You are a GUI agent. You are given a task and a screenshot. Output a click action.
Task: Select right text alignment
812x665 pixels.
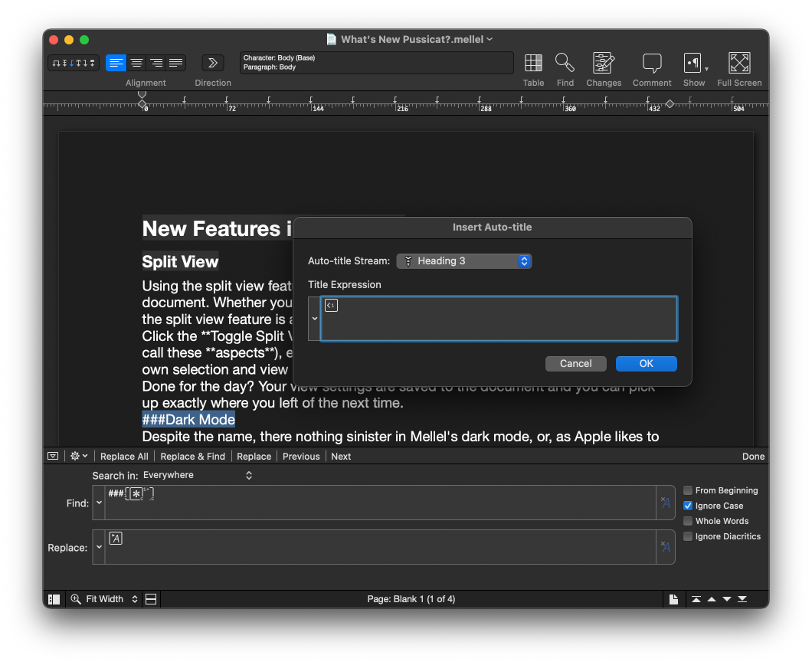click(x=156, y=63)
